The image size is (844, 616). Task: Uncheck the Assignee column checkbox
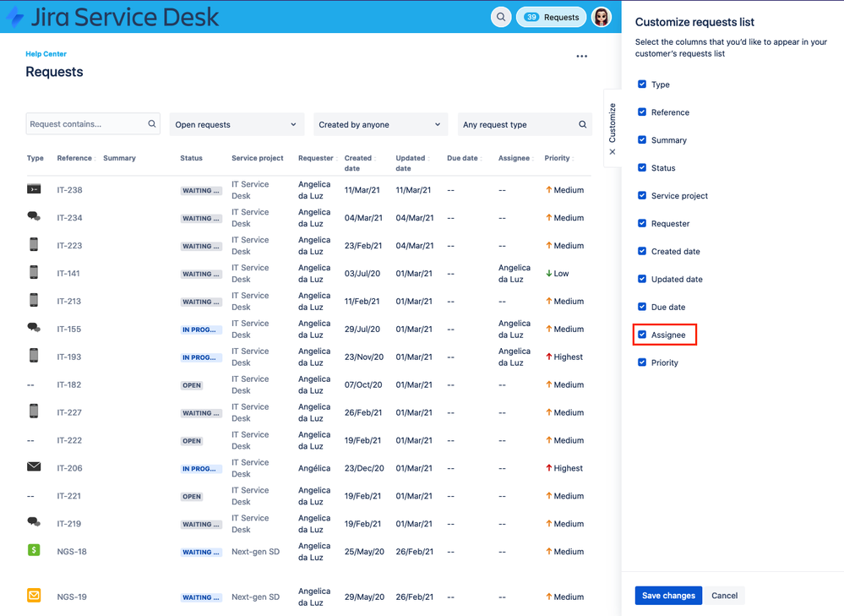click(x=642, y=335)
